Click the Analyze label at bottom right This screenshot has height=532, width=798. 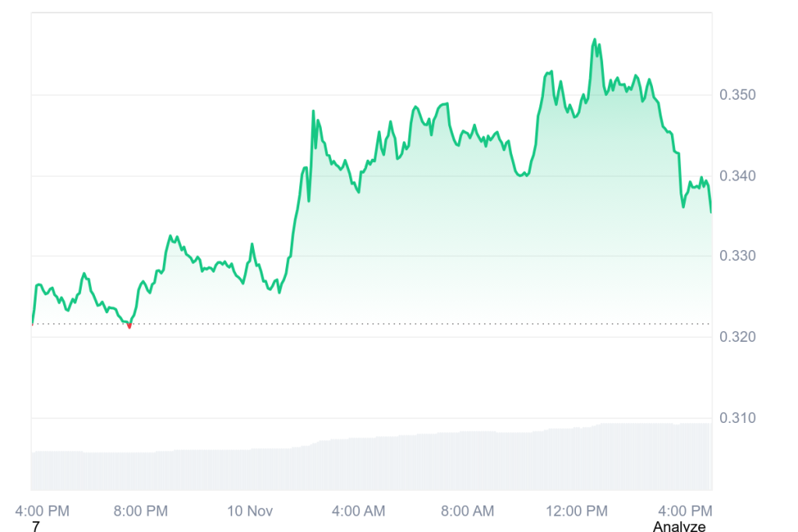679,527
